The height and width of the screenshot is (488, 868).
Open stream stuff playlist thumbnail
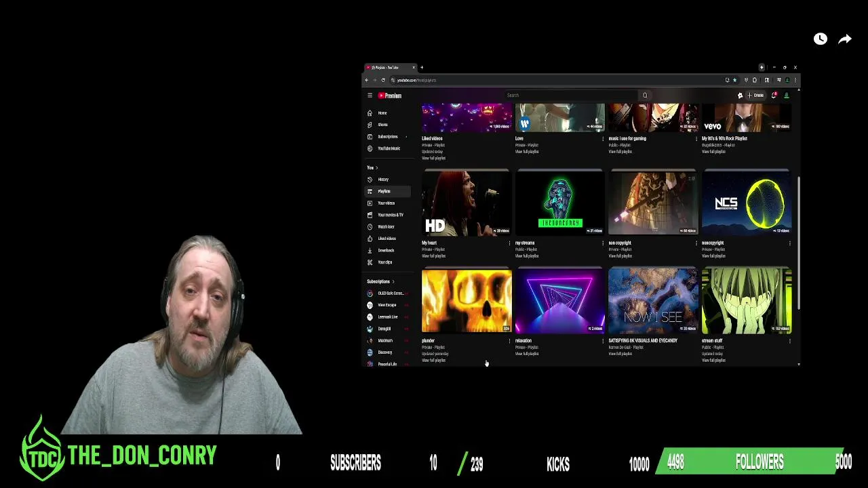(x=747, y=301)
